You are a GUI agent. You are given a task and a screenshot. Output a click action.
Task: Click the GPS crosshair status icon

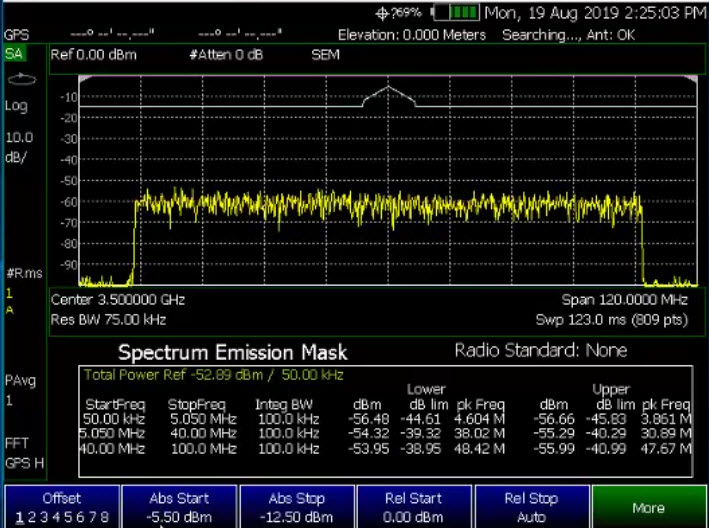point(382,14)
